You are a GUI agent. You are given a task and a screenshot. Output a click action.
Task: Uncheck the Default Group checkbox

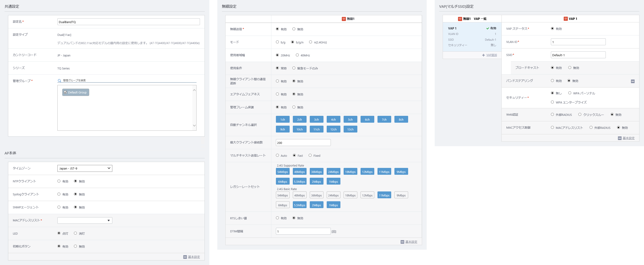[65, 92]
